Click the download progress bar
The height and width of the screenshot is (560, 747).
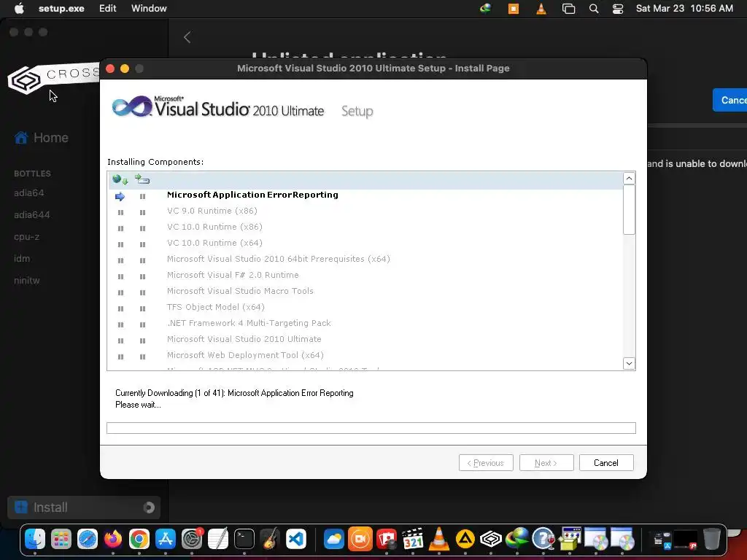coord(371,428)
